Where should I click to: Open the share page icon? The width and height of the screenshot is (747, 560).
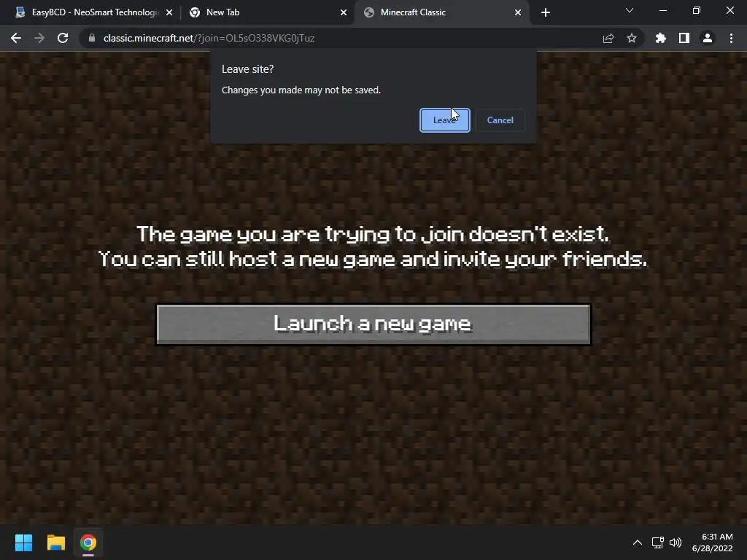coord(608,38)
